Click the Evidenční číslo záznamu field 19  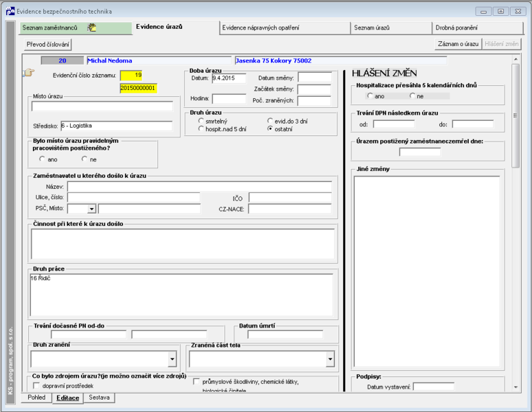(131, 76)
